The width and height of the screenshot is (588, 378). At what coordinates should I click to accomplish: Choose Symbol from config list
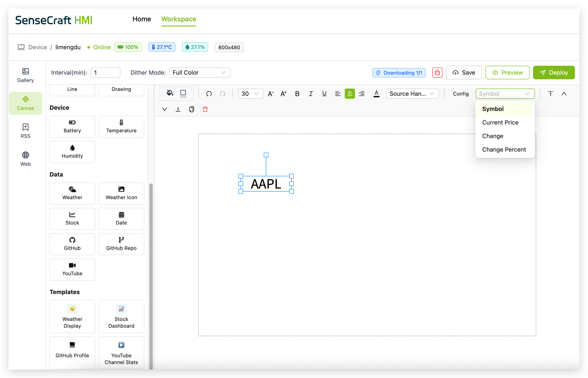point(505,109)
